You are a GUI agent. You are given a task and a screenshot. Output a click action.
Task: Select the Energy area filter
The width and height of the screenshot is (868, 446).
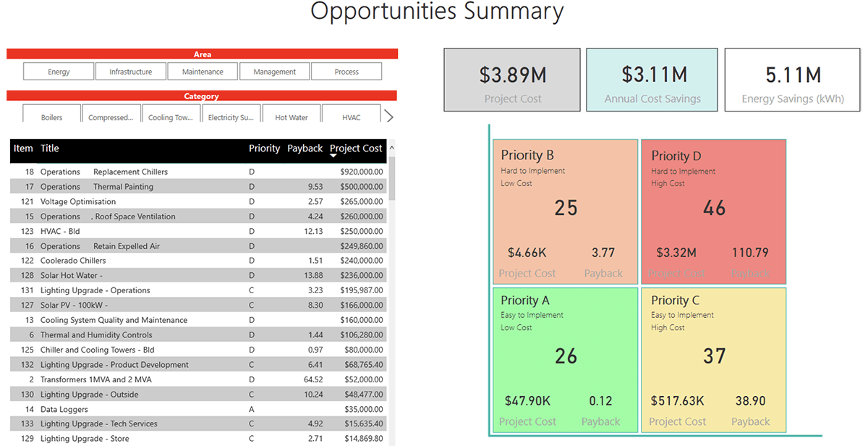click(x=59, y=72)
